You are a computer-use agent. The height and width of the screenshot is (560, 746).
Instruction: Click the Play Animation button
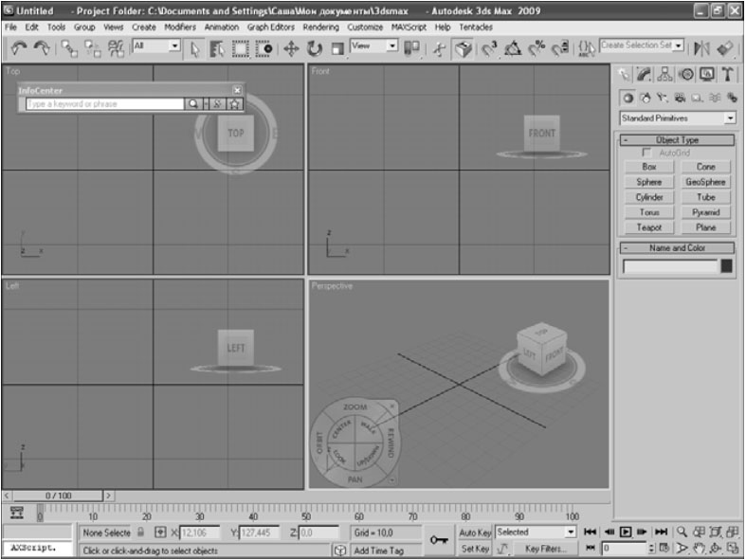point(626,532)
